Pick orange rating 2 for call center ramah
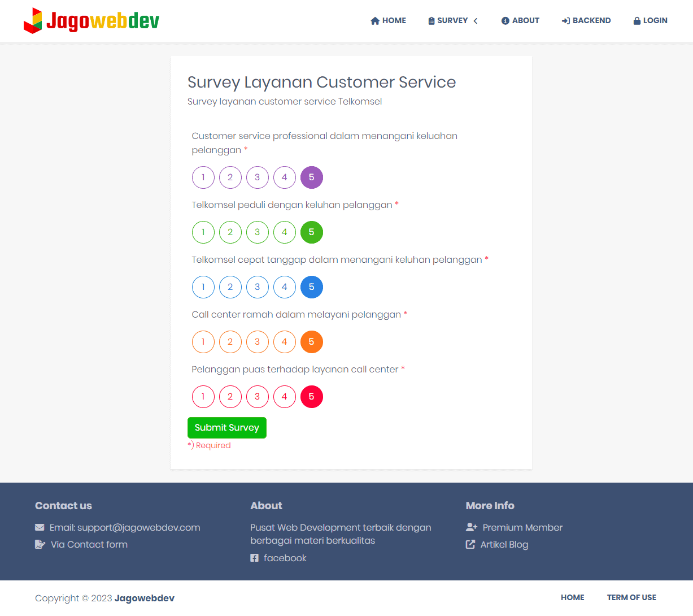 (x=230, y=342)
